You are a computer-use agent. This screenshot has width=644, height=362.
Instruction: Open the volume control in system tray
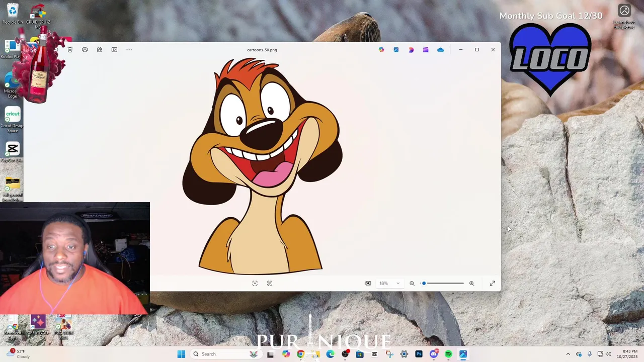[608, 354]
